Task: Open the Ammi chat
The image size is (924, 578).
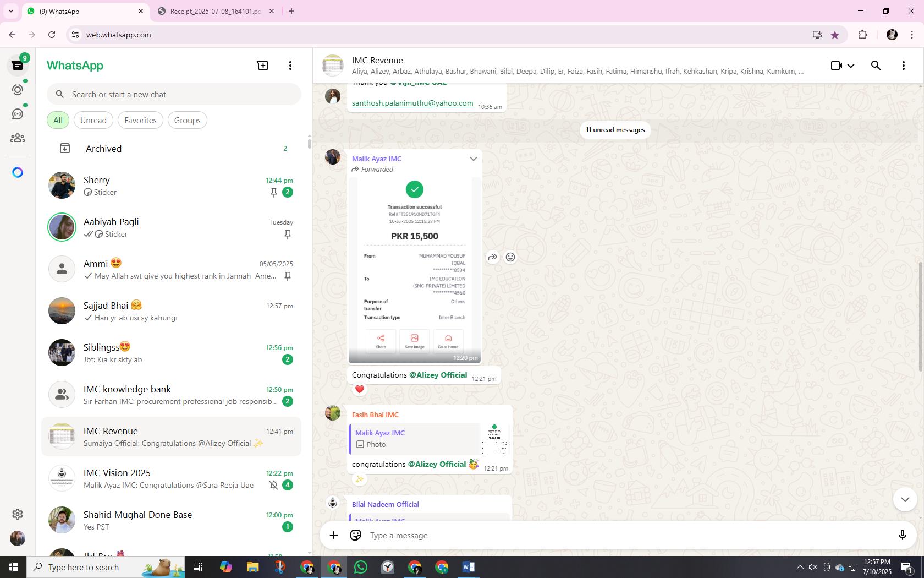Action: 172,270
